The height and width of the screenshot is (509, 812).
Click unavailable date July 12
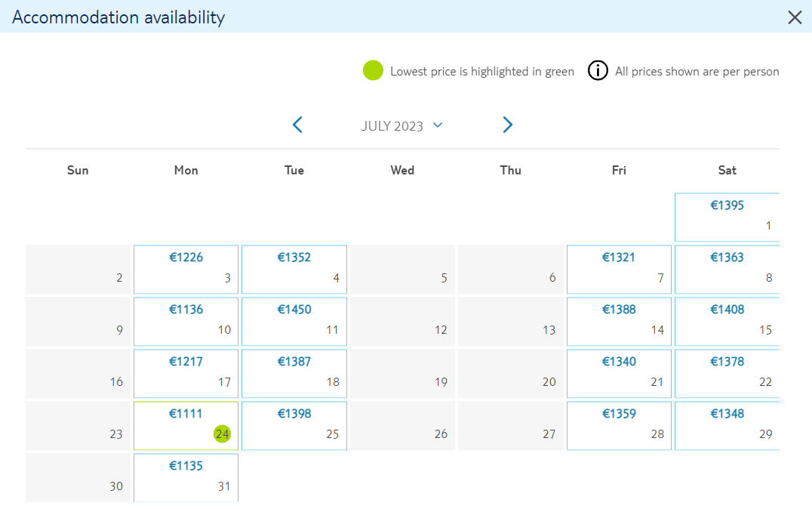[402, 322]
